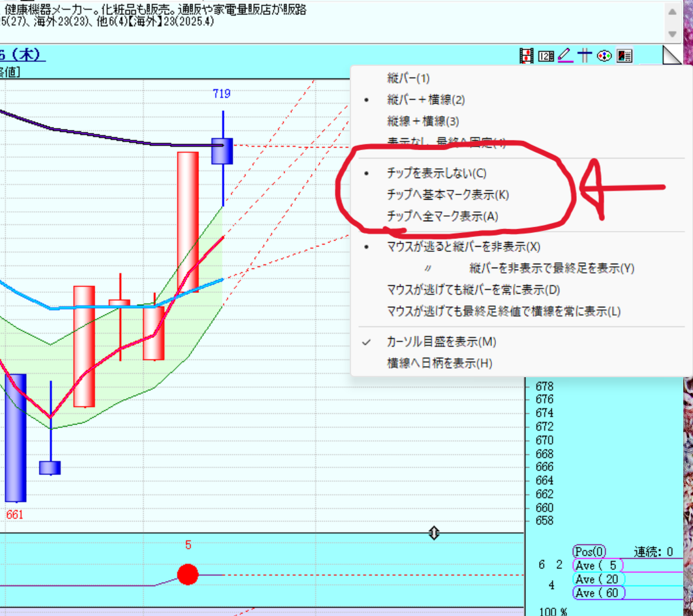Click the chart with list panel icon

pos(624,56)
